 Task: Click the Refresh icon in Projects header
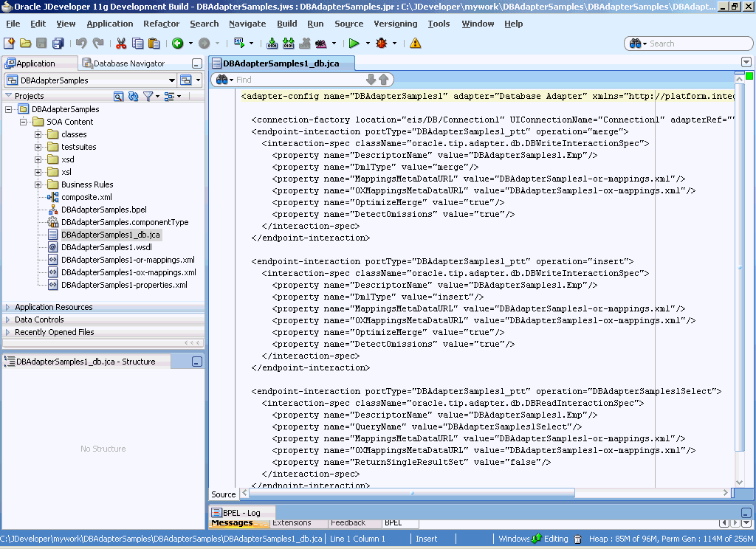coord(133,96)
